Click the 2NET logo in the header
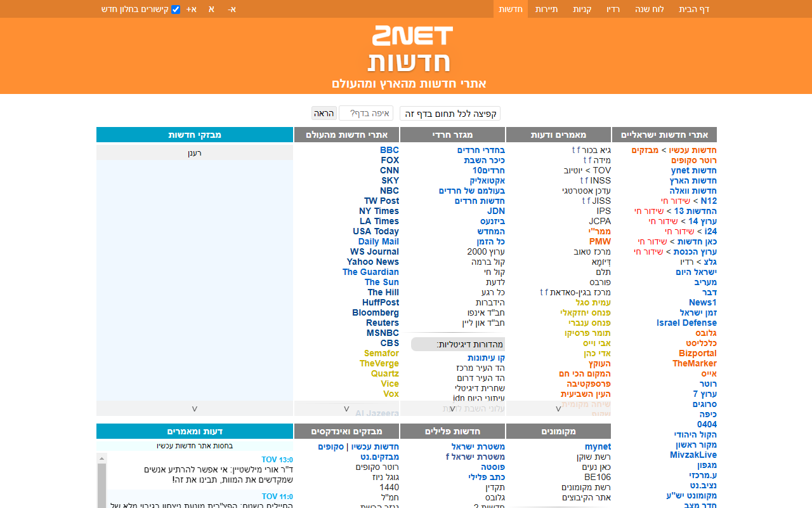812x508 pixels. [412, 36]
